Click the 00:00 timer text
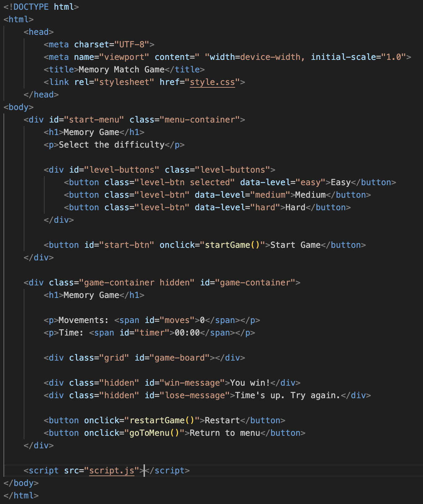Viewport: 423px width, 504px height. (187, 333)
